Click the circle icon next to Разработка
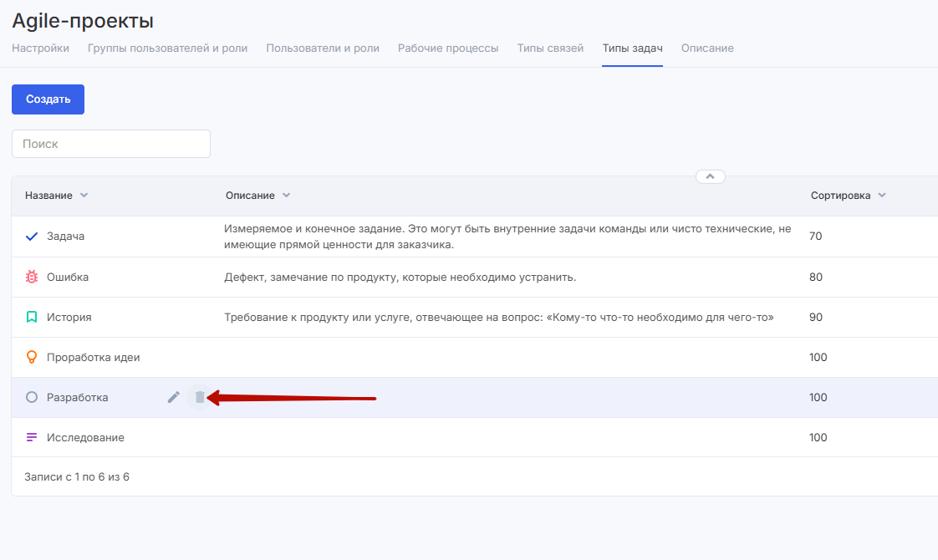 pos(32,397)
